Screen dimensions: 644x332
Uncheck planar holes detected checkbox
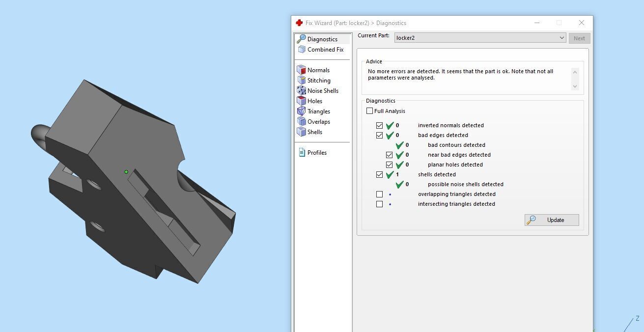coord(389,165)
